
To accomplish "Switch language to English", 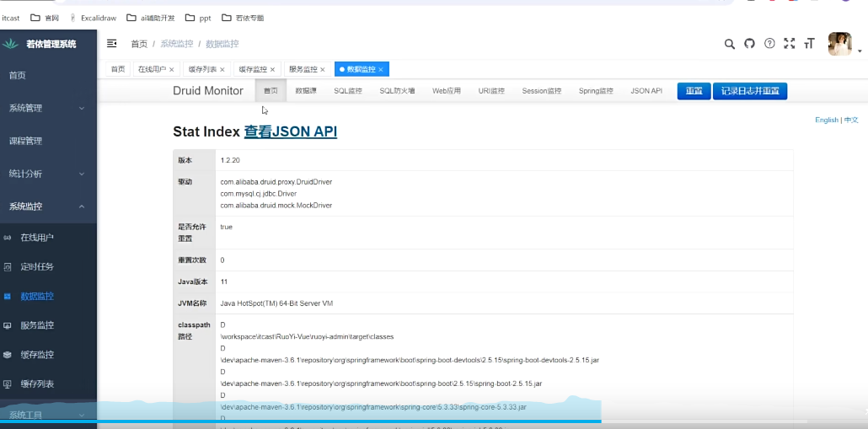I will coord(827,121).
